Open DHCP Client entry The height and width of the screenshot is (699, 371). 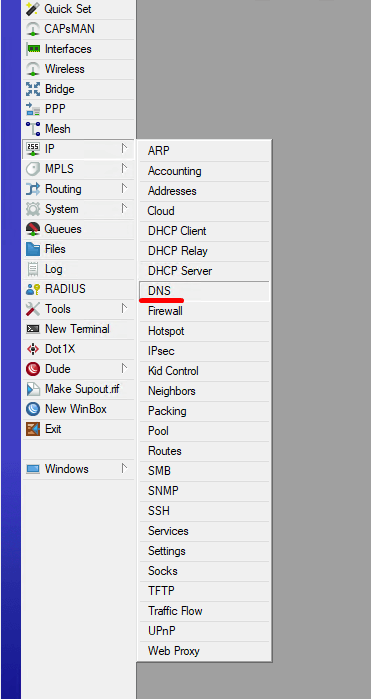[205, 231]
